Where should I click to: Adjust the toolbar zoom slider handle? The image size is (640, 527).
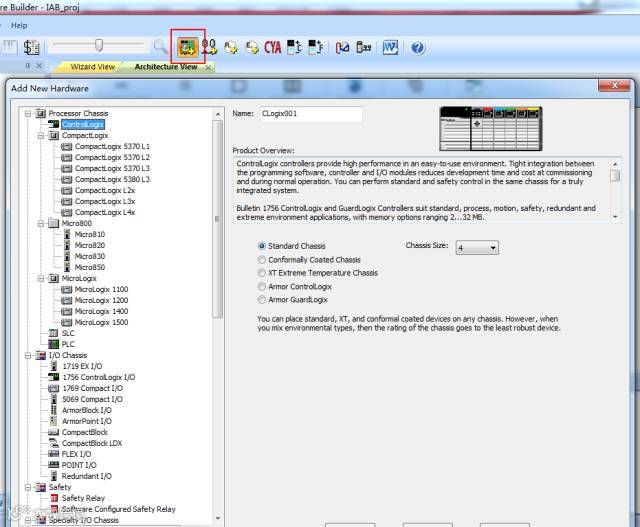(x=98, y=46)
